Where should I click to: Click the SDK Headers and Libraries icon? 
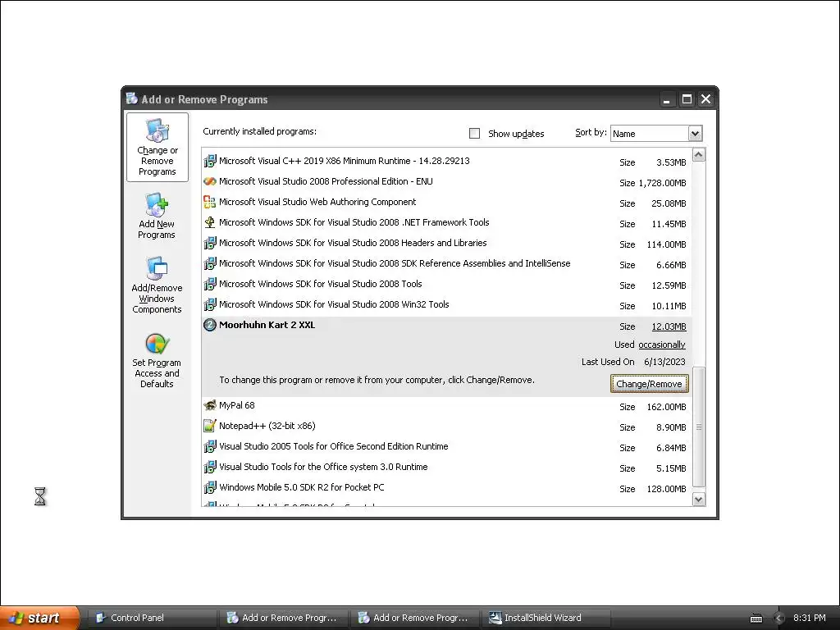pyautogui.click(x=210, y=243)
